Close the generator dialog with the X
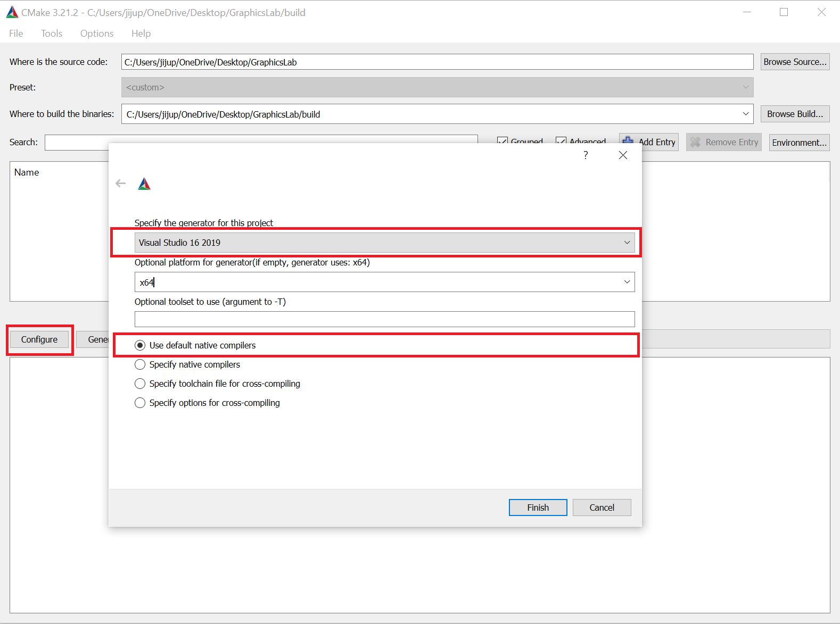The image size is (840, 624). pyautogui.click(x=623, y=155)
